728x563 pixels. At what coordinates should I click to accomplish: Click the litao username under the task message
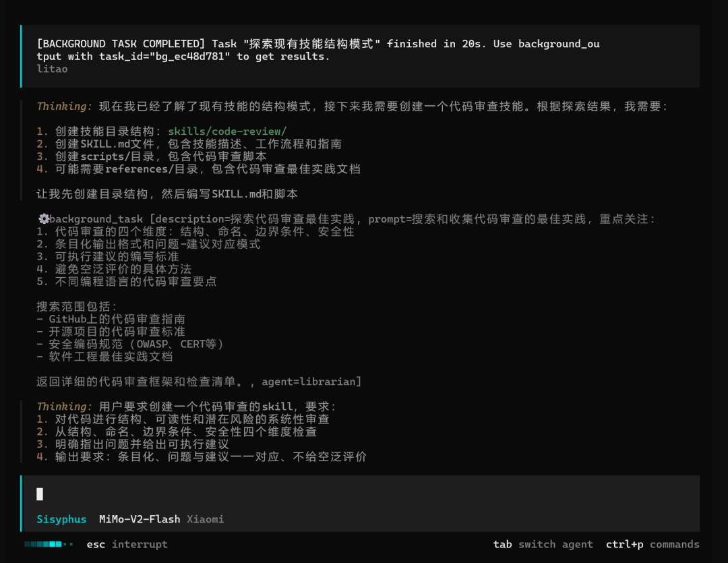pos(52,69)
